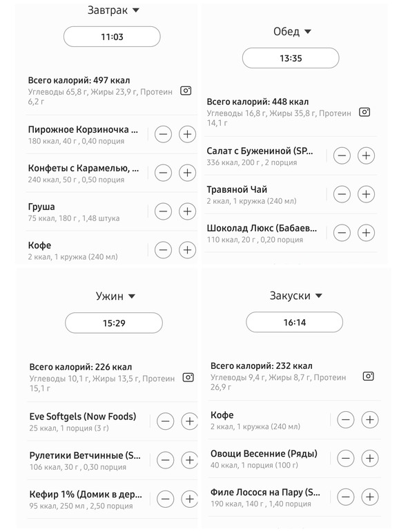This screenshot has width=399, height=532.
Task: Edit lunch time field 13:35
Action: pyautogui.click(x=291, y=58)
